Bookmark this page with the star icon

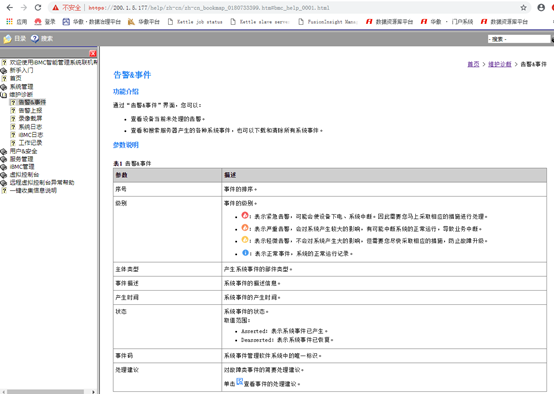(x=523, y=7)
